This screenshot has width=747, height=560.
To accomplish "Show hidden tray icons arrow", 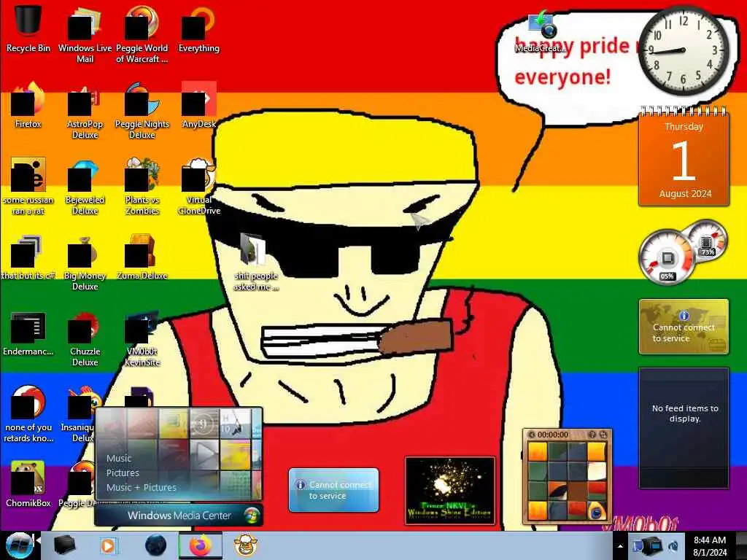I will [620, 546].
